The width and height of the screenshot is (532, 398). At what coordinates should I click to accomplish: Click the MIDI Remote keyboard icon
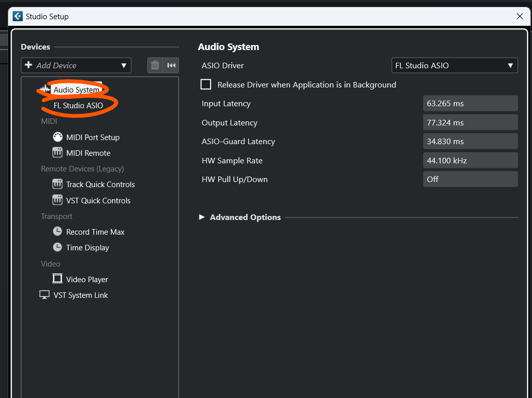click(x=57, y=153)
